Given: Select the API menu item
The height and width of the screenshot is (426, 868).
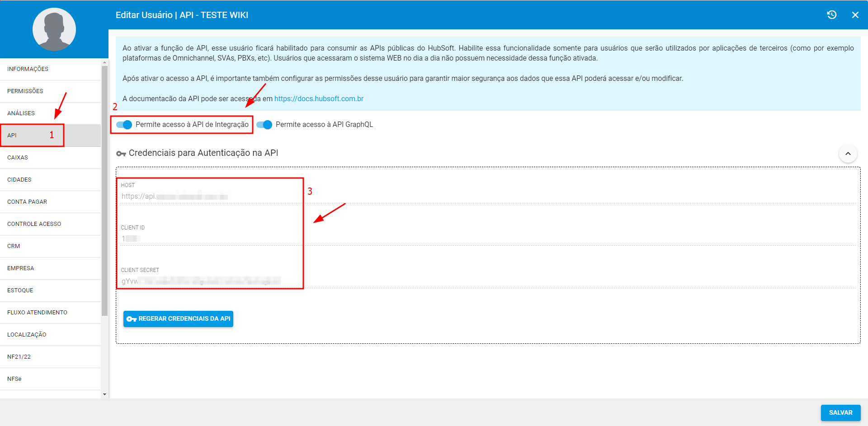Looking at the screenshot, I should [x=50, y=136].
